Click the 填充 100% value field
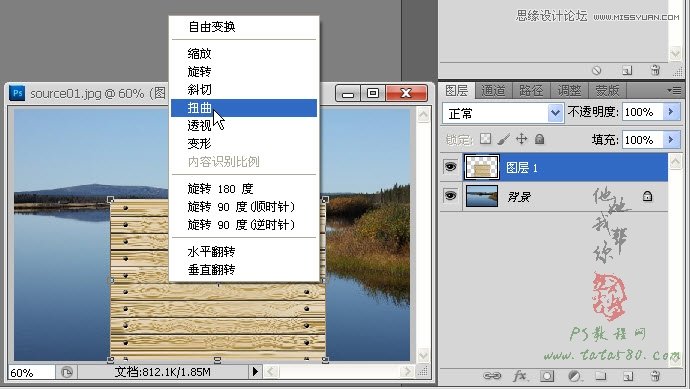The height and width of the screenshot is (389, 690). [x=642, y=140]
